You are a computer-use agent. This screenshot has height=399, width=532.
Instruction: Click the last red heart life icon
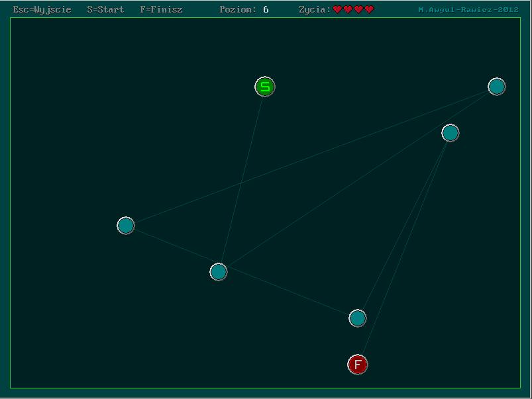pyautogui.click(x=370, y=10)
